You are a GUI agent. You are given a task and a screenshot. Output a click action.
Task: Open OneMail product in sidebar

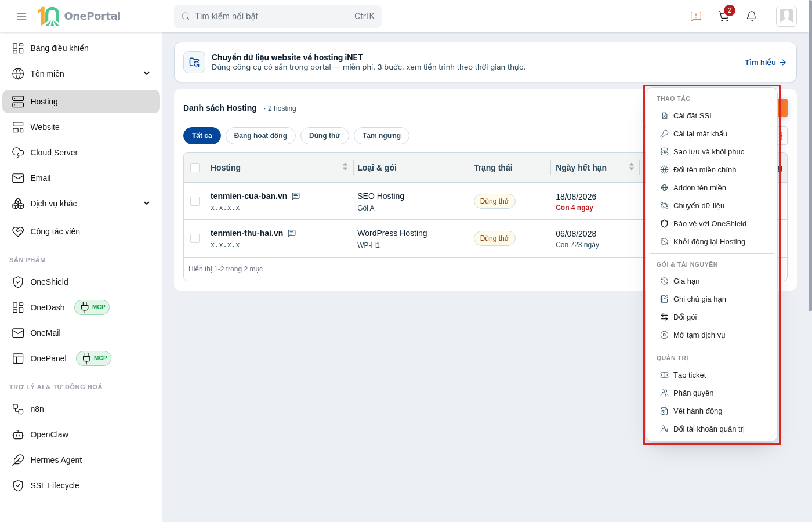81,333
